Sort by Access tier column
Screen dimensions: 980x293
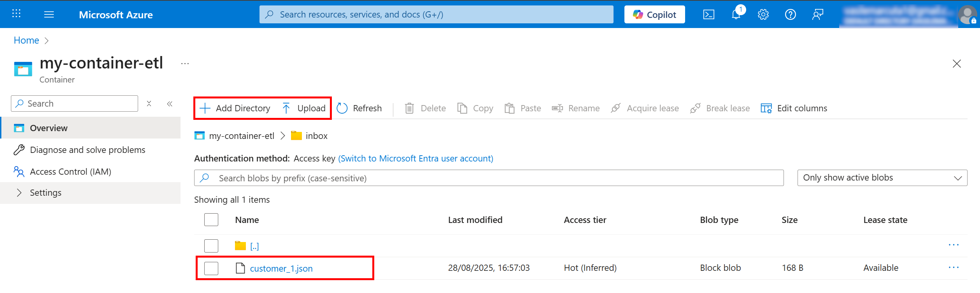pos(585,220)
